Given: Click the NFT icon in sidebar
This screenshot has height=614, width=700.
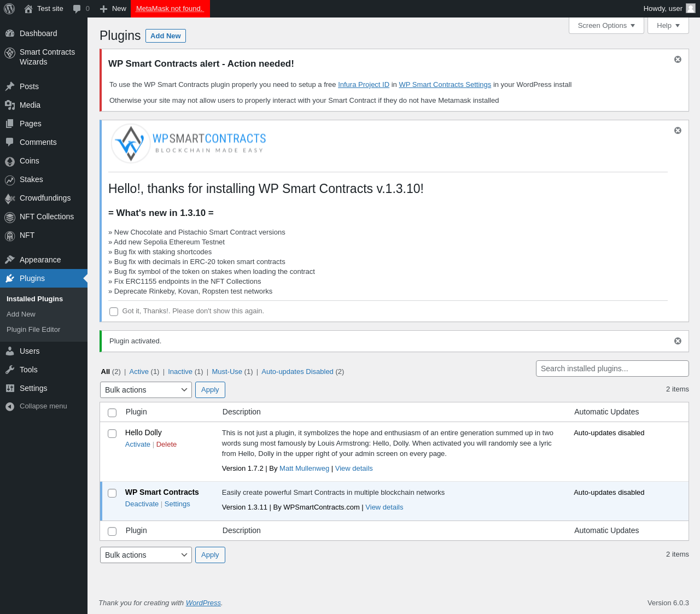Looking at the screenshot, I should [10, 236].
